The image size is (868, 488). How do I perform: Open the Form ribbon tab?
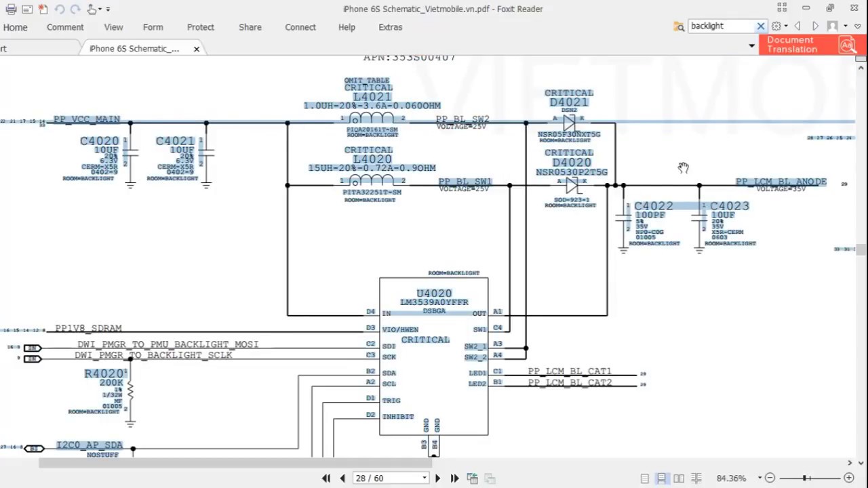153,27
